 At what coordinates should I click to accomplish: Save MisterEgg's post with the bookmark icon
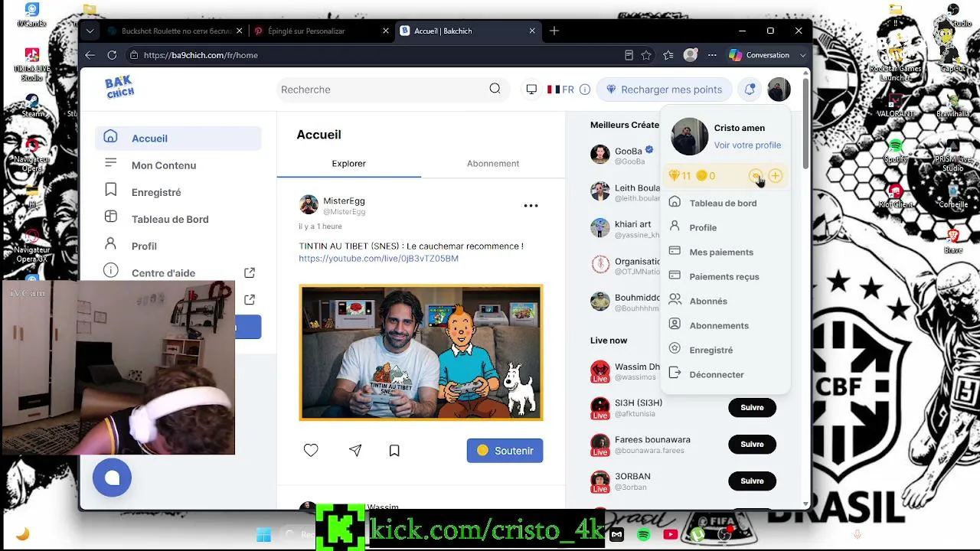tap(394, 451)
